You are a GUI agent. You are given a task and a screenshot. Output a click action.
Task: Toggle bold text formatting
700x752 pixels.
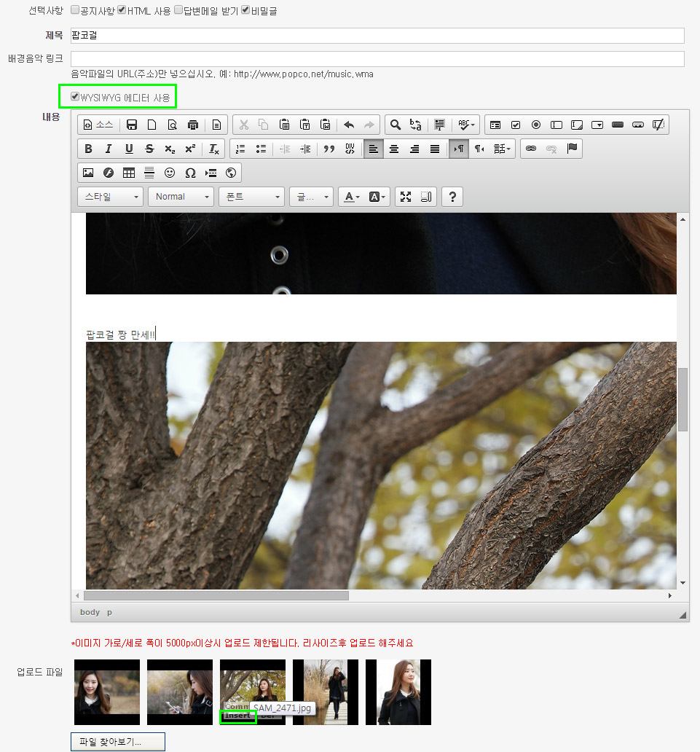click(88, 149)
